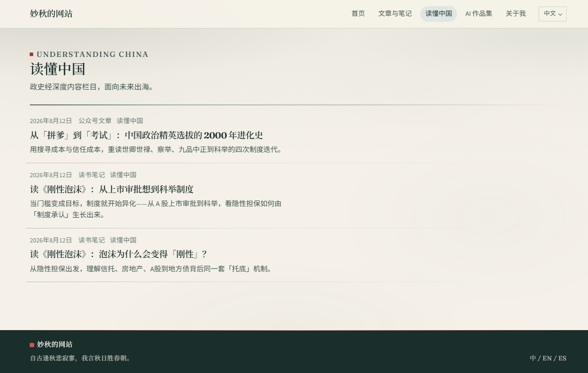Click 读懂中国 tag on 拼爹 article
588x373 pixels.
(x=130, y=121)
